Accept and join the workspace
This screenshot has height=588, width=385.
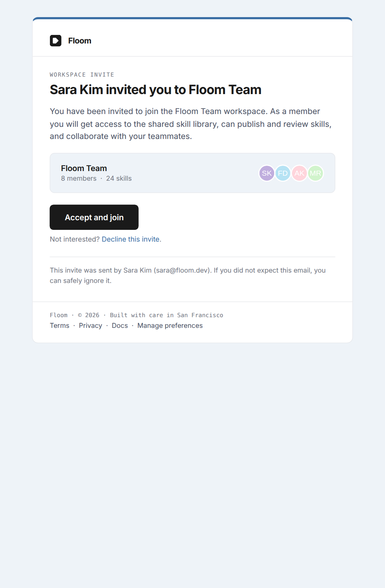point(94,217)
